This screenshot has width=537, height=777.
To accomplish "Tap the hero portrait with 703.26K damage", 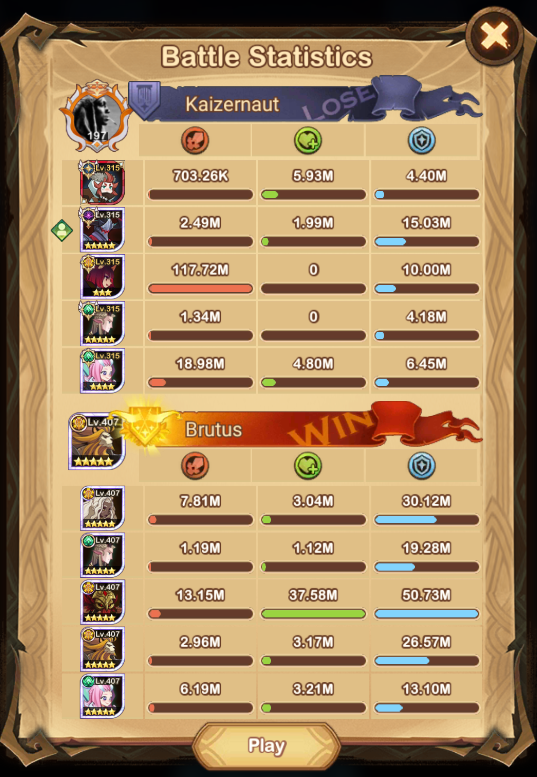I will pos(102,182).
